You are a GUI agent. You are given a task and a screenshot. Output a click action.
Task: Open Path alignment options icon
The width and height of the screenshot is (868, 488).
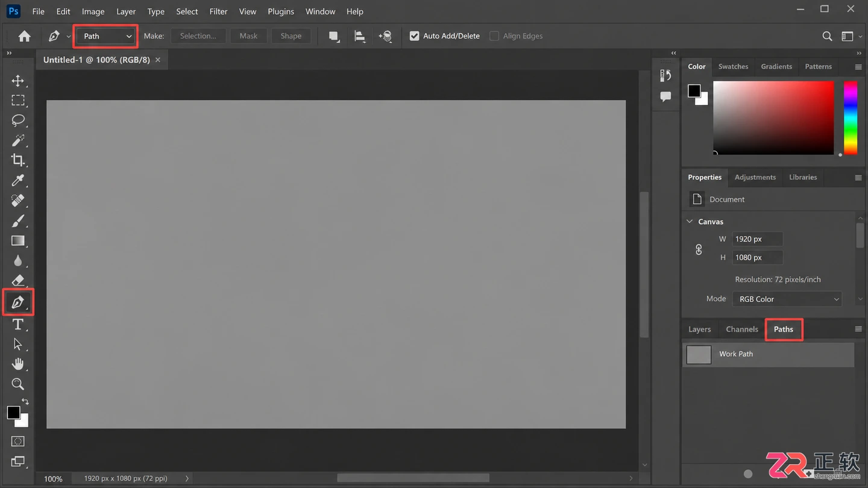coord(360,36)
